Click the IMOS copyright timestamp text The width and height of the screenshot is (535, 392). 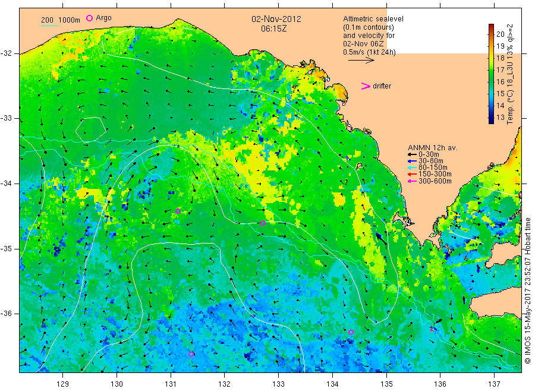527,291
